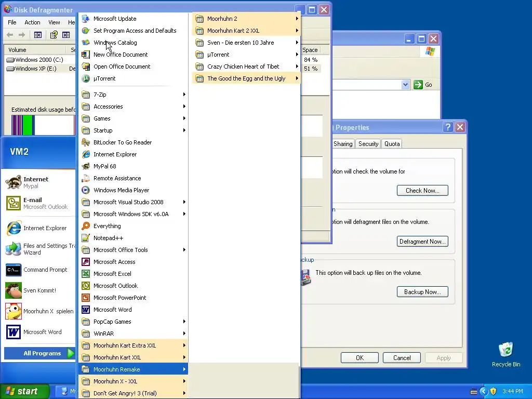Open Recycle Bin on desktop

[x=506, y=354]
